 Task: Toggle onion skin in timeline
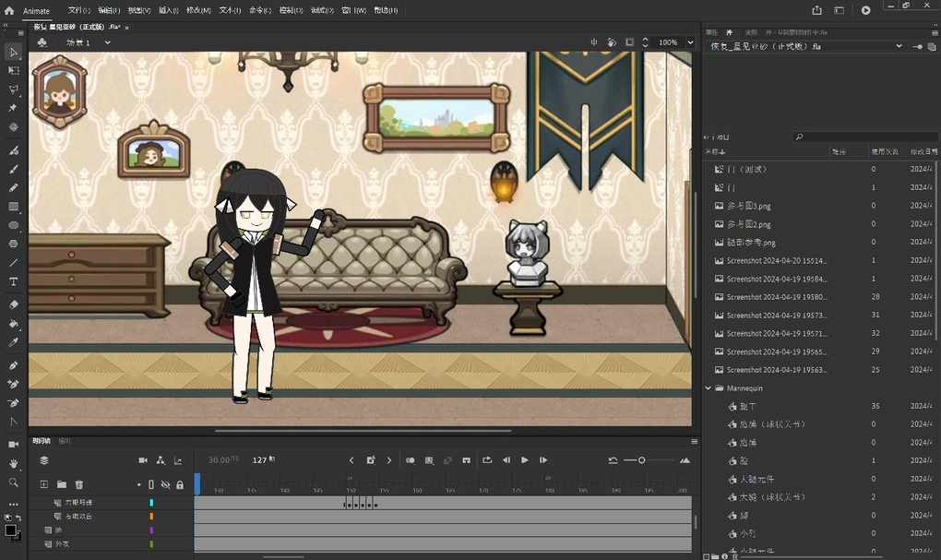pyautogui.click(x=410, y=460)
